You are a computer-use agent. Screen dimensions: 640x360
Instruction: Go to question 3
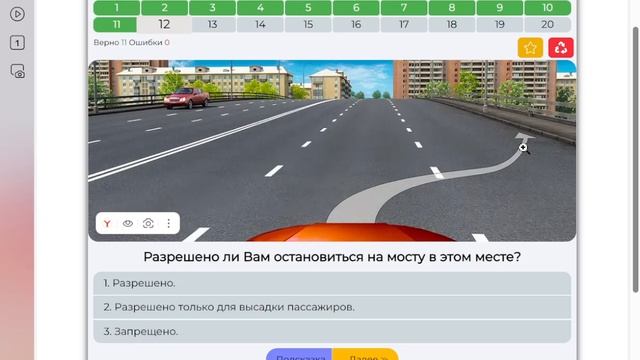pyautogui.click(x=212, y=8)
